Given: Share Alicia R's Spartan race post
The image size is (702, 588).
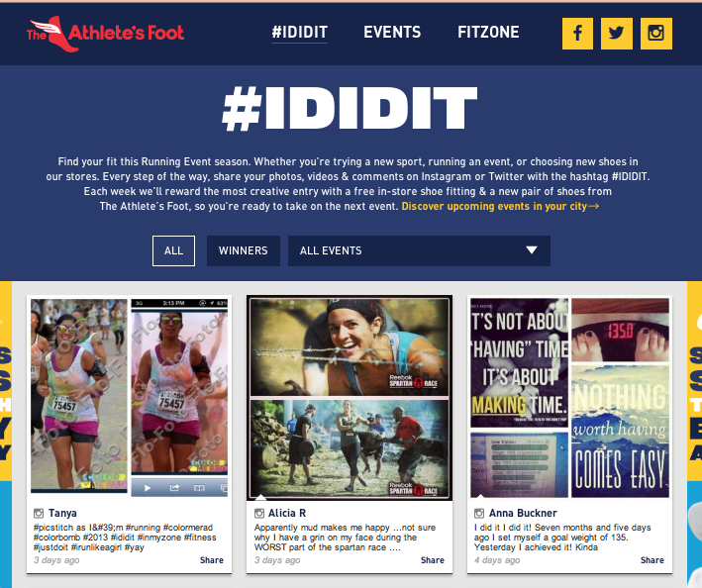Looking at the screenshot, I should pyautogui.click(x=432, y=560).
